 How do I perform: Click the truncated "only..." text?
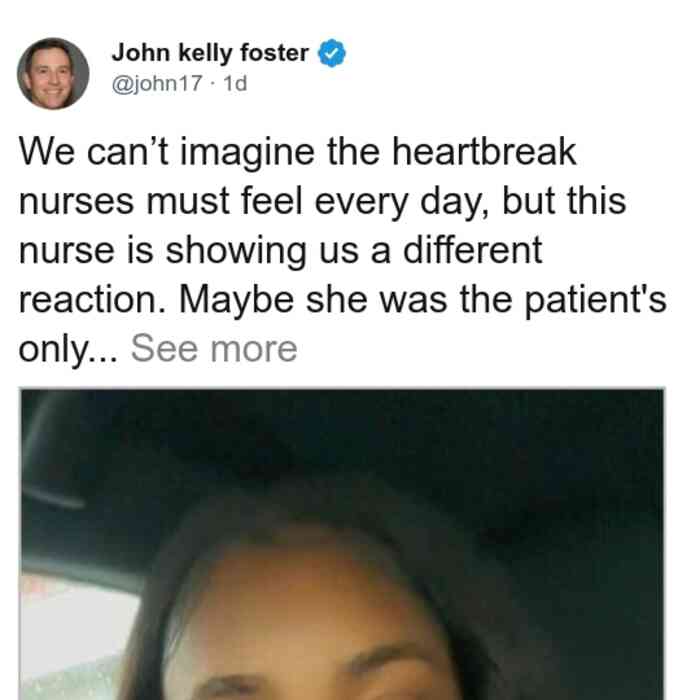pos(69,350)
